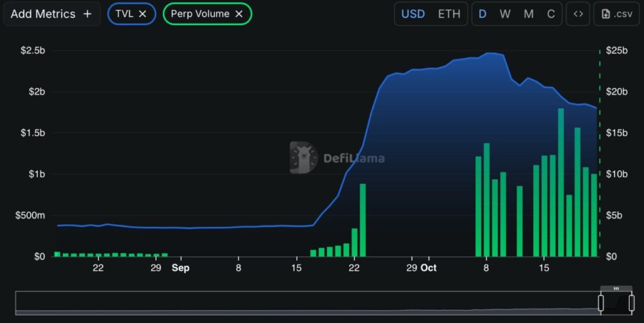The height and width of the screenshot is (323, 644).
Task: Download chart data as .csv
Action: point(612,14)
